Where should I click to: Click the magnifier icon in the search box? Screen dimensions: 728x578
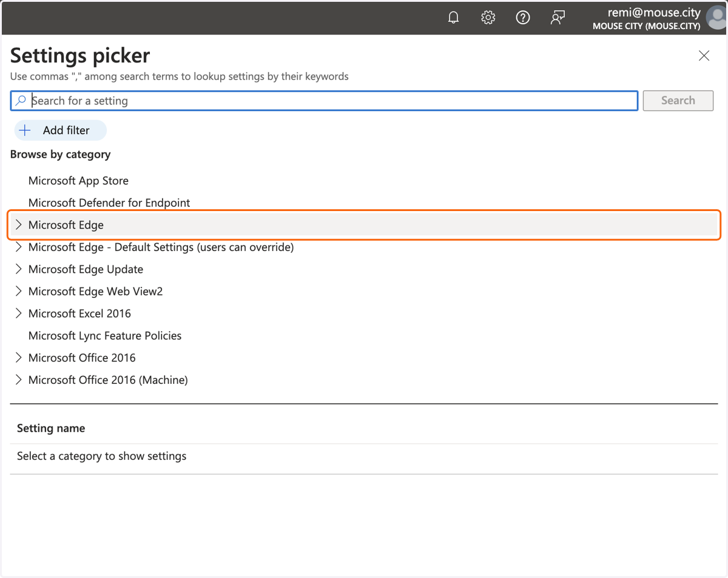[21, 101]
